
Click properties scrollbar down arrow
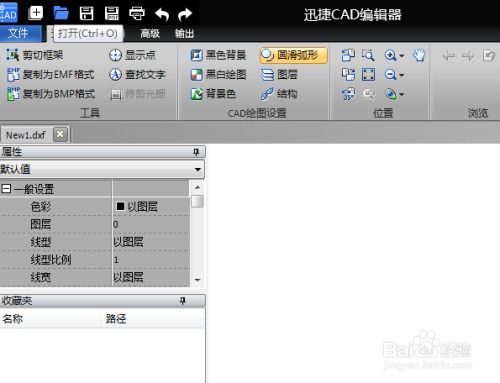pos(197,280)
